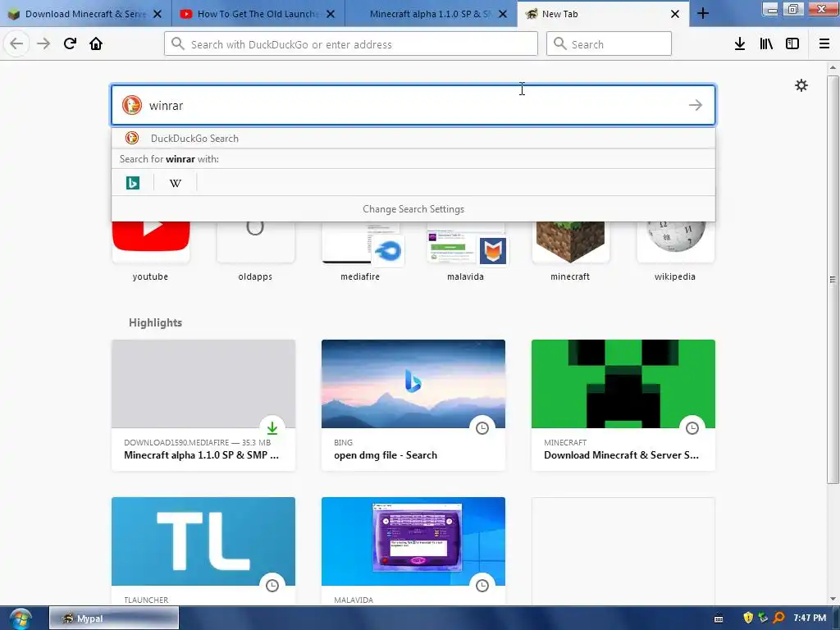The height and width of the screenshot is (630, 840).
Task: Focus the toolbar Search box
Action: pos(609,44)
